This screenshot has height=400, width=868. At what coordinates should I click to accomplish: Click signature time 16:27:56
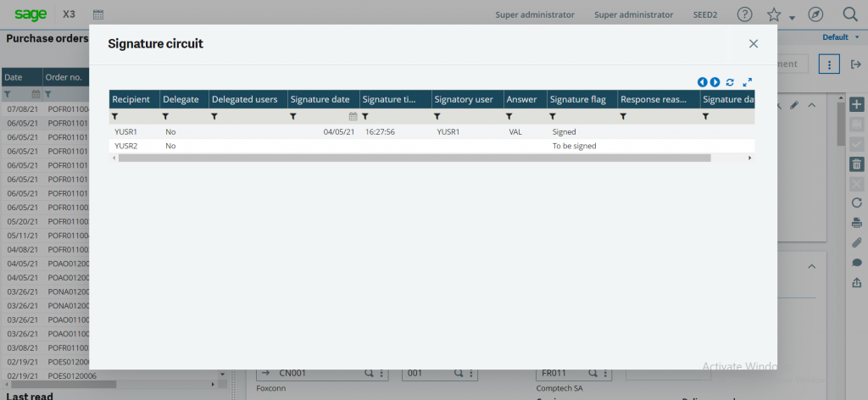coord(380,132)
